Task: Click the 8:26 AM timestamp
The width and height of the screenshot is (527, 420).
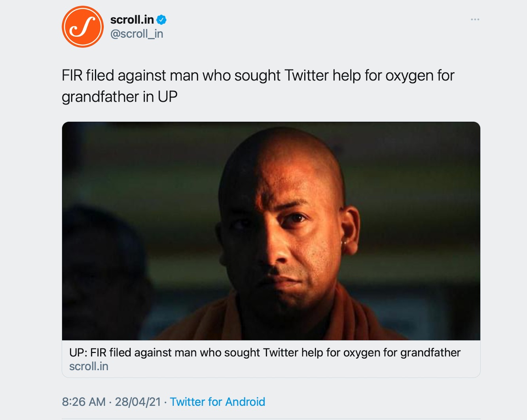Action: (83, 402)
